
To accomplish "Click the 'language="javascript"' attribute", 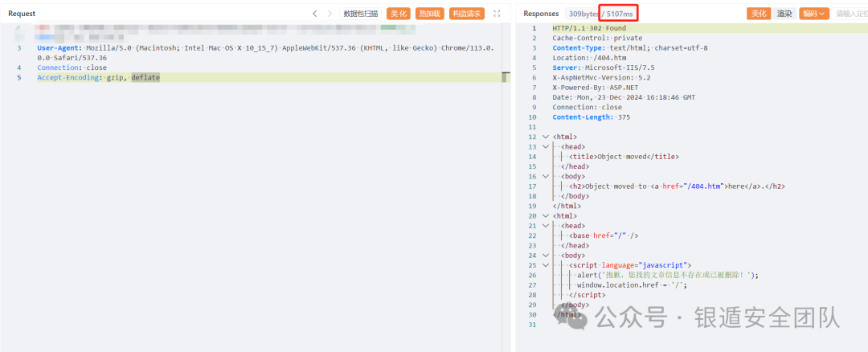I will coord(645,266).
